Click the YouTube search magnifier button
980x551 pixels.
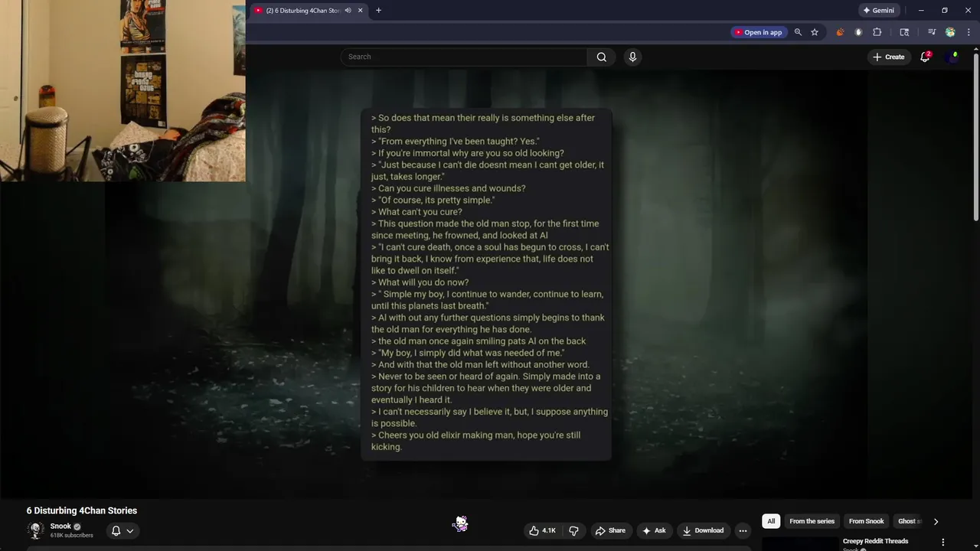pos(601,57)
